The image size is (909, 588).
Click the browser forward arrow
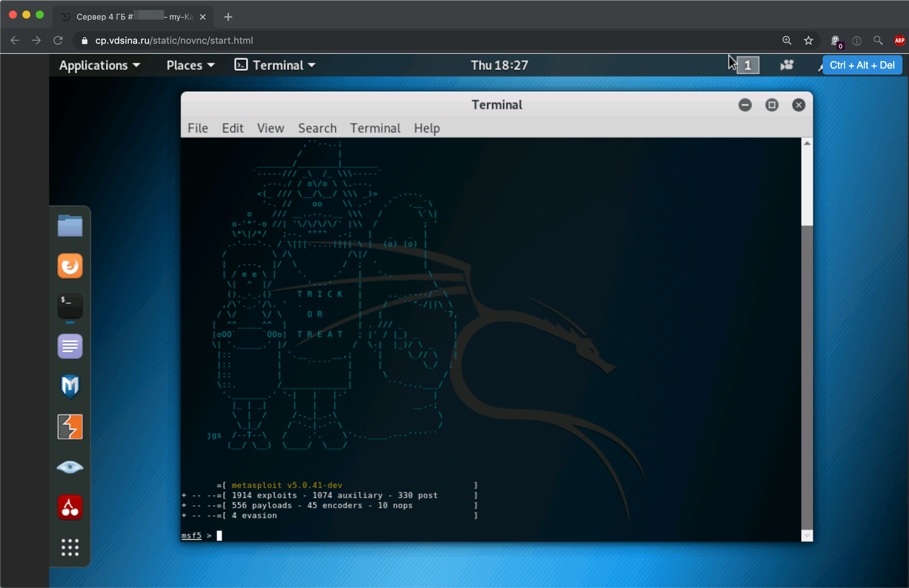(x=36, y=41)
